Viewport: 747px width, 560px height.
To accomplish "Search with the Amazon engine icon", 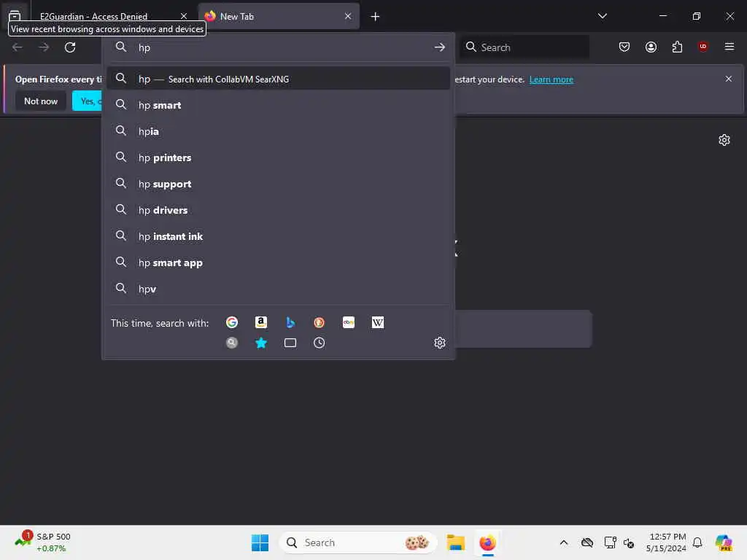I will coord(260,323).
